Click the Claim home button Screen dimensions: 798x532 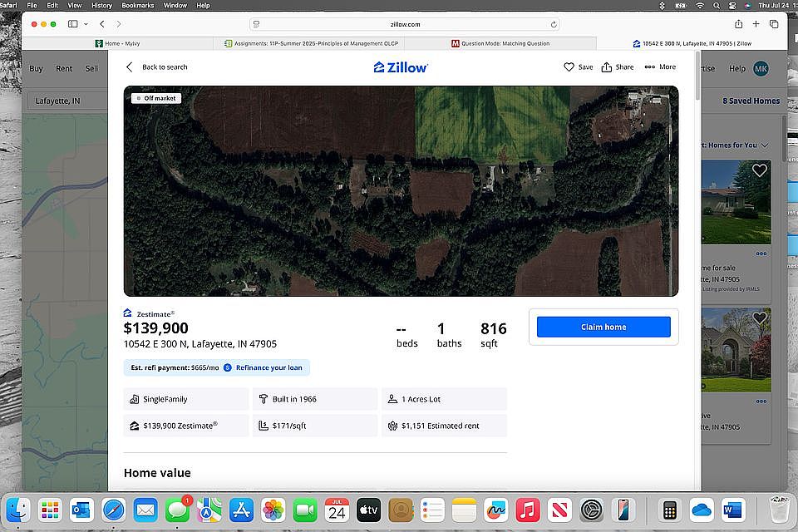(603, 327)
